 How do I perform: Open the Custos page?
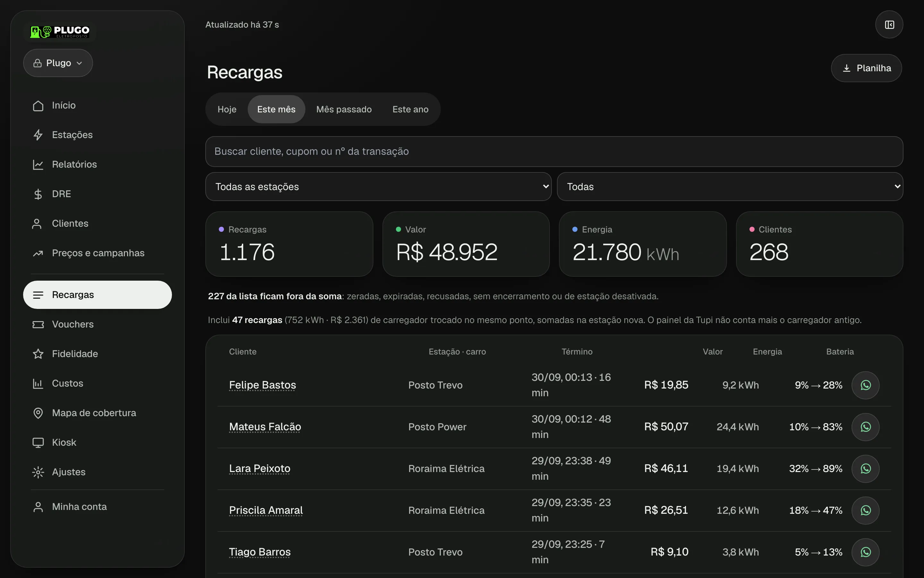[x=97, y=383]
